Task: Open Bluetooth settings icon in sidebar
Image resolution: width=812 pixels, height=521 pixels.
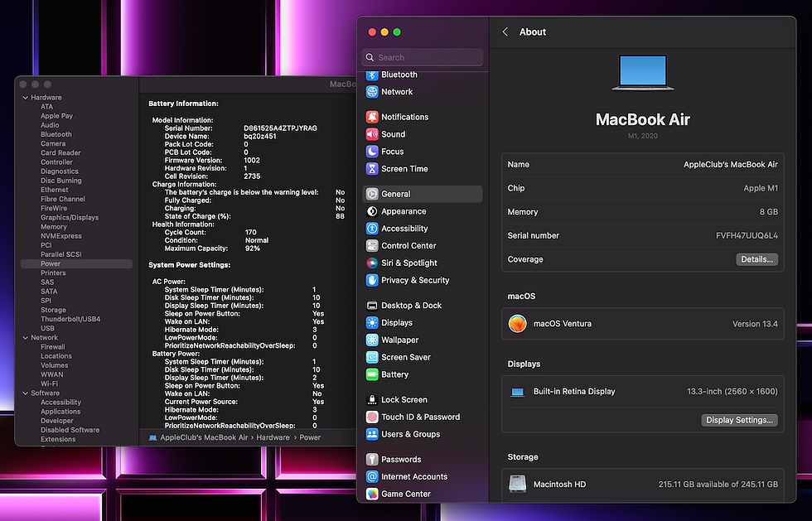Action: 372,75
